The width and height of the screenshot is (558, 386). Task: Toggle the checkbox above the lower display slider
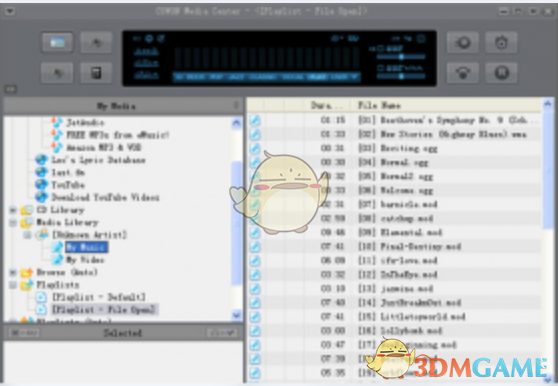click(x=380, y=68)
